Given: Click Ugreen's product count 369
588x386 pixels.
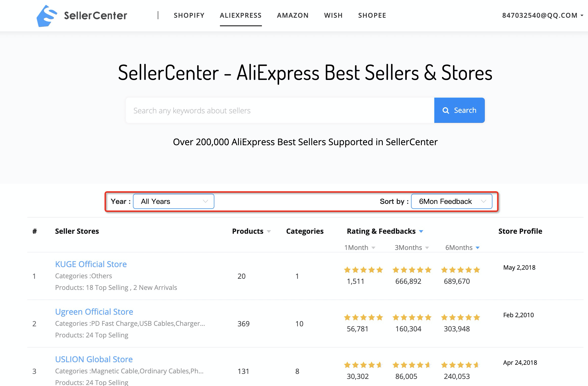Looking at the screenshot, I should 243,324.
